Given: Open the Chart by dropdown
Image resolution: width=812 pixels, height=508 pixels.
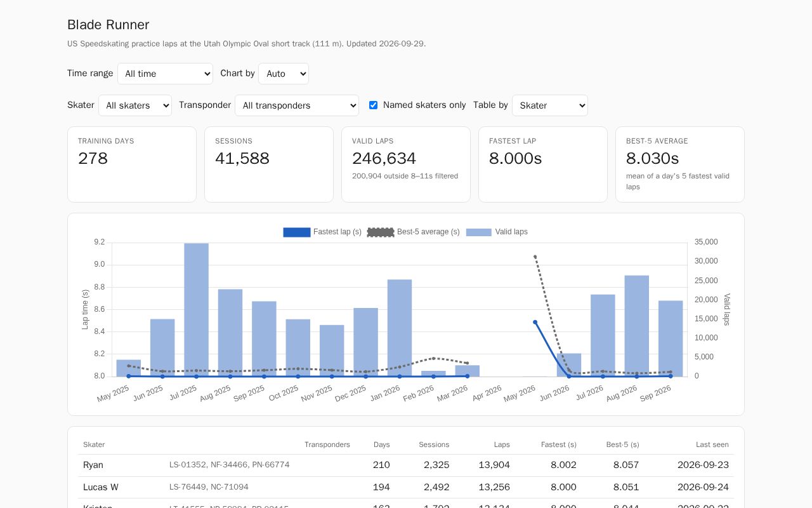Looking at the screenshot, I should click(284, 74).
